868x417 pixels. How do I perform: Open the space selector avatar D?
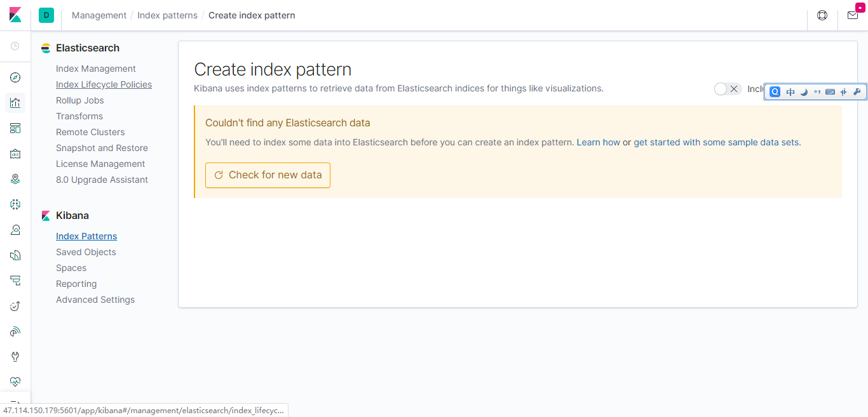click(46, 15)
